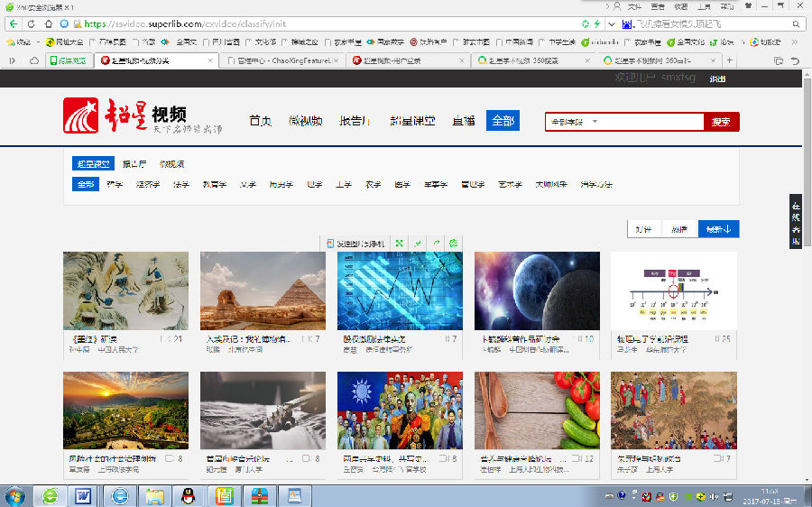Sort videos by 热播 button

click(x=679, y=229)
